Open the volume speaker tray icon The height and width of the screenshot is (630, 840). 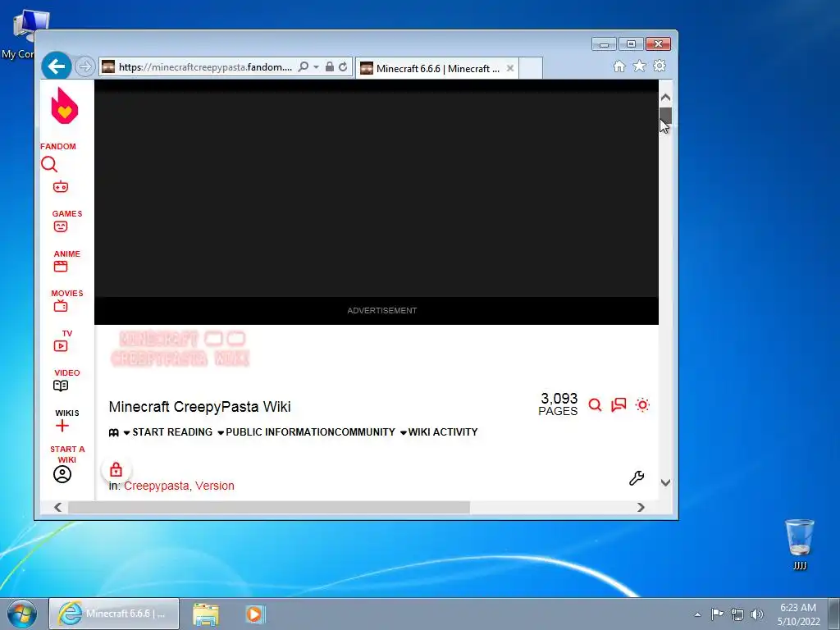coord(757,614)
